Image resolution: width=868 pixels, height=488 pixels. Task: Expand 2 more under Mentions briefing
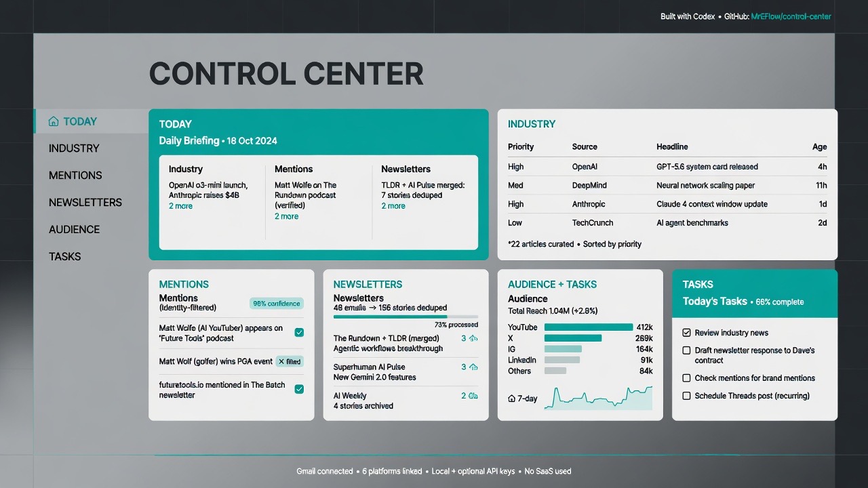[287, 216]
